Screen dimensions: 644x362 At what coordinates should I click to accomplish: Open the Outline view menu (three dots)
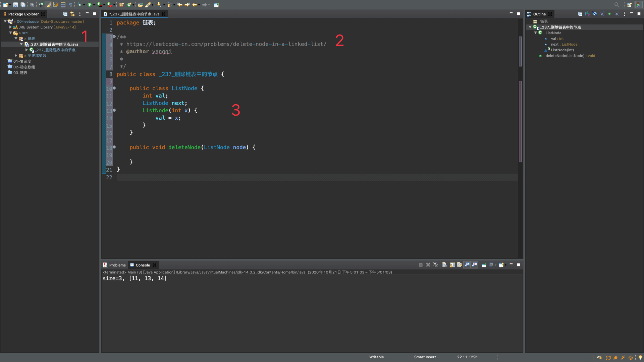pyautogui.click(x=624, y=14)
